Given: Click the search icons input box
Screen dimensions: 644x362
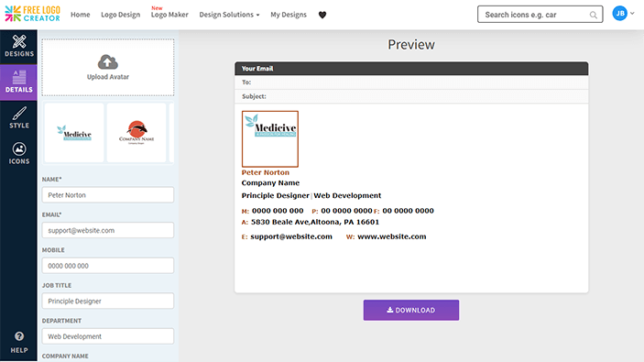Looking at the screenshot, I should click(540, 15).
